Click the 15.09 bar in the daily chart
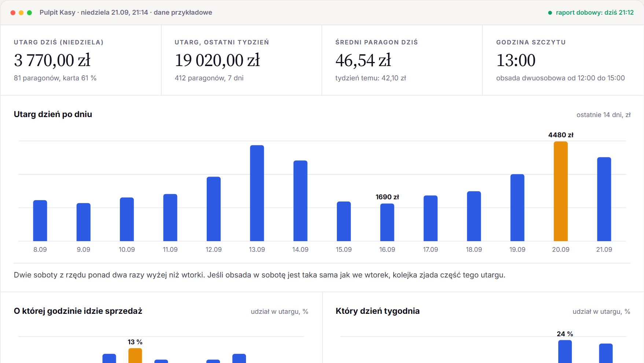This screenshot has width=644, height=363. tap(344, 221)
